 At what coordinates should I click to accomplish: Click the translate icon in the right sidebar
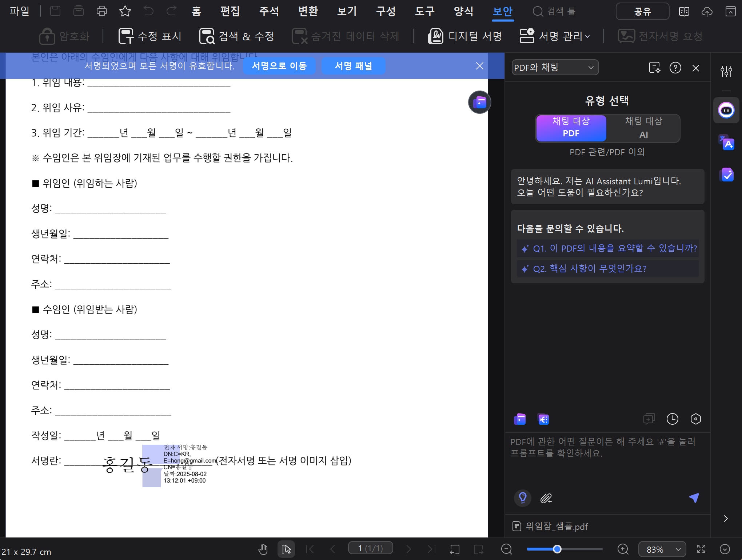(726, 143)
